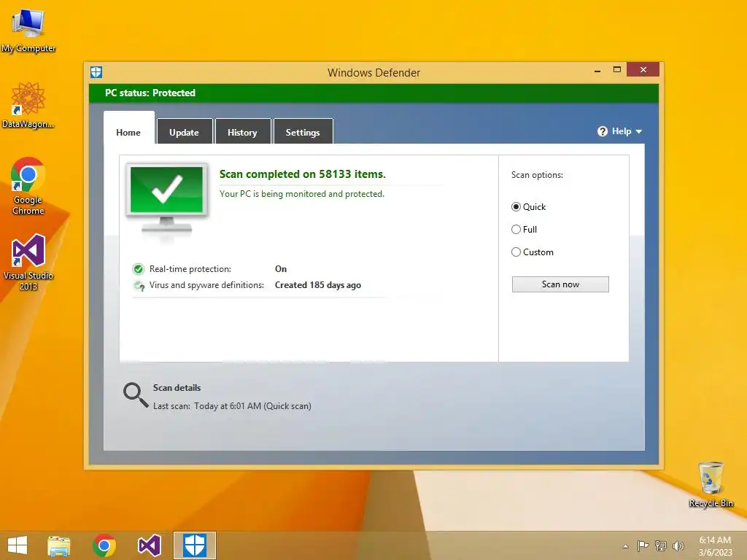The width and height of the screenshot is (747, 560).
Task: Launch Google Chrome from the desktop
Action: [28, 186]
